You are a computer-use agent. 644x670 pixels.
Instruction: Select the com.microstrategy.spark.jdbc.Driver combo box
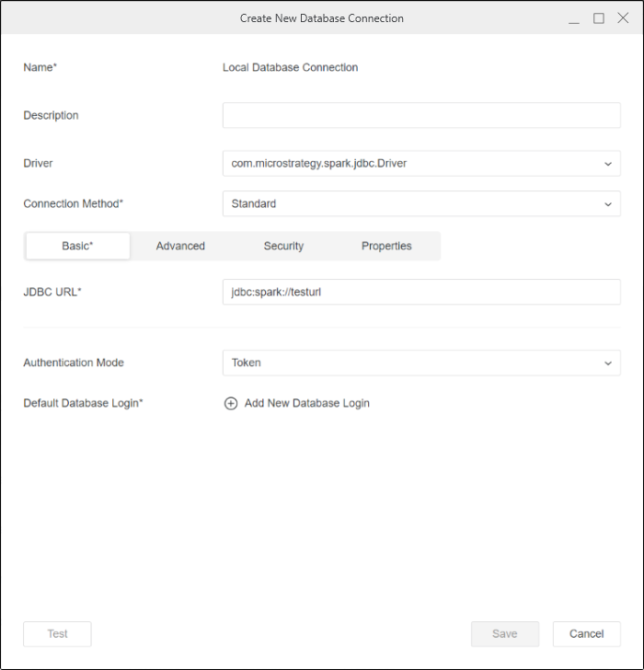click(x=421, y=164)
